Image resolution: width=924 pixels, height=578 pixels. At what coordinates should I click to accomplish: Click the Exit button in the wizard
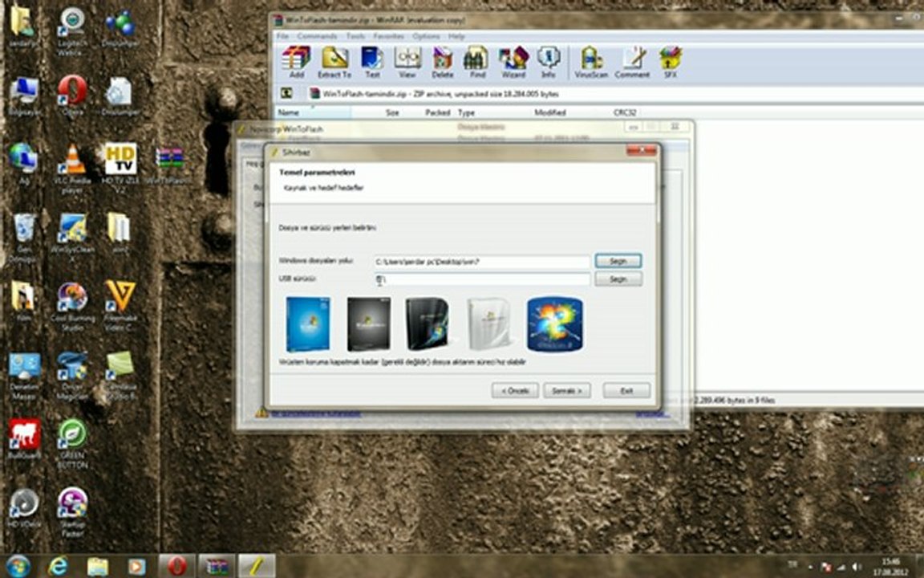(626, 390)
